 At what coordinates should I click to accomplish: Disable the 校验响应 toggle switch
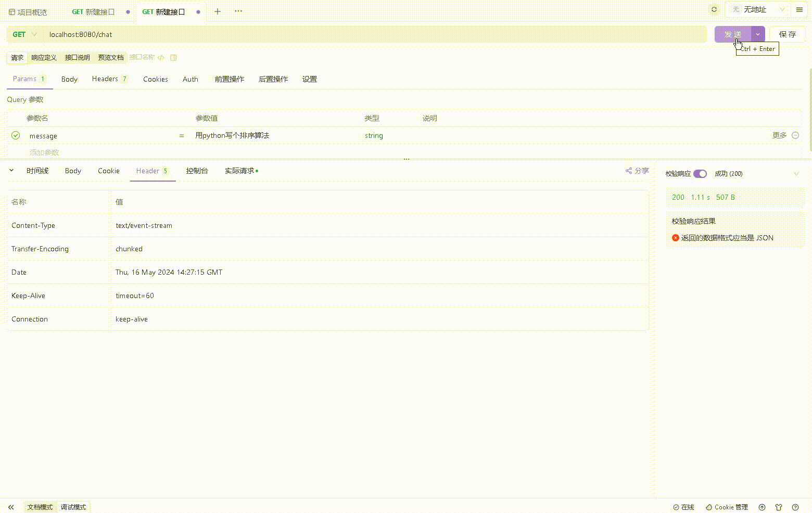(700, 173)
